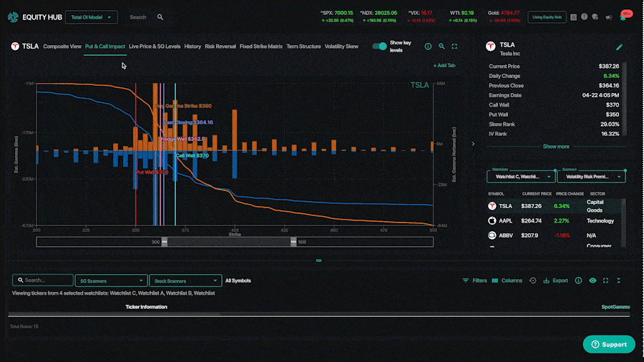Open the Scanners Volatility Risk Premium dropdown
The image size is (644, 362).
click(592, 177)
